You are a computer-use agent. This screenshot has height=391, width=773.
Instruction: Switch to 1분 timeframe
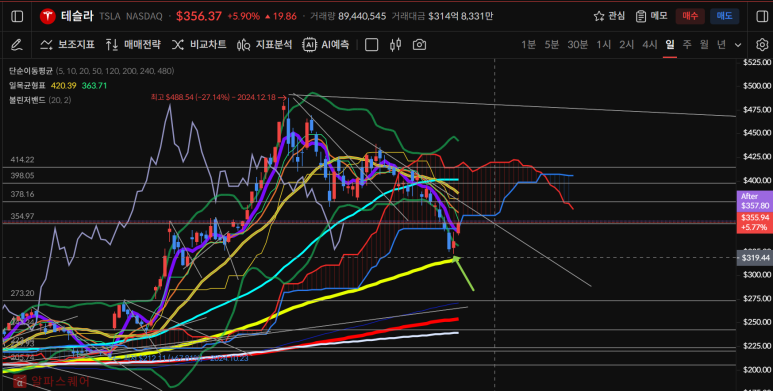click(528, 45)
